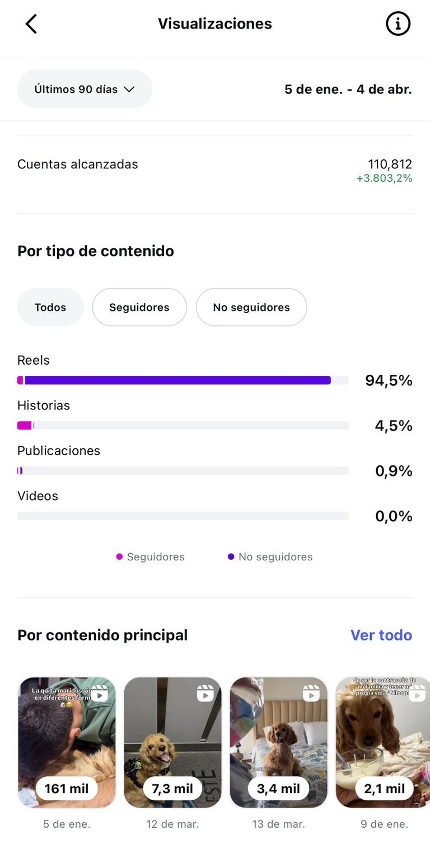Select the Todos filter chip
Image resolution: width=430 pixels, height=868 pixels.
click(x=50, y=307)
